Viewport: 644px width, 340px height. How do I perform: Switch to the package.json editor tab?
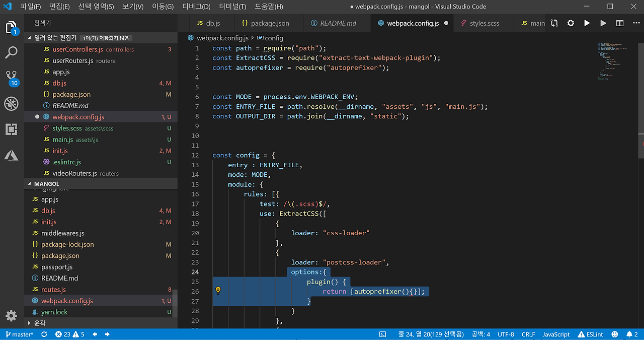(x=270, y=23)
